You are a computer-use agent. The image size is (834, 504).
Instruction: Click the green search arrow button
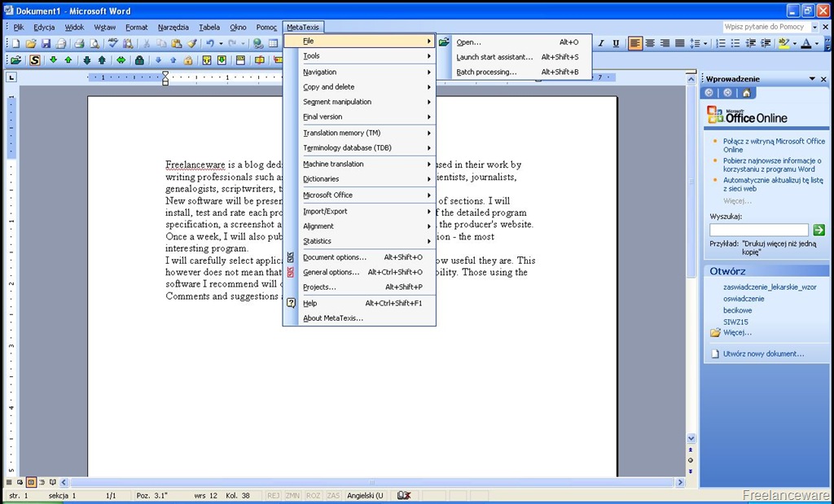[819, 230]
